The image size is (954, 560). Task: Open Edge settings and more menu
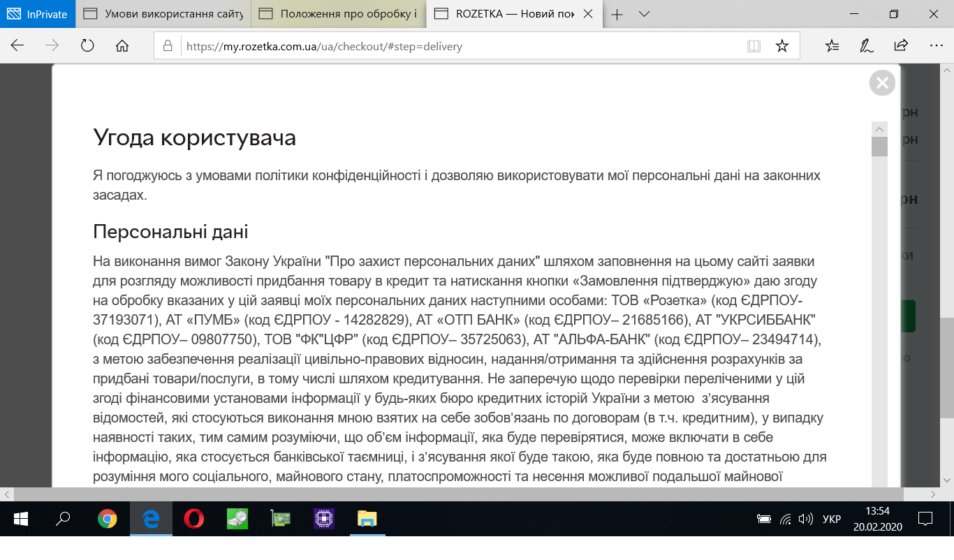click(x=937, y=46)
